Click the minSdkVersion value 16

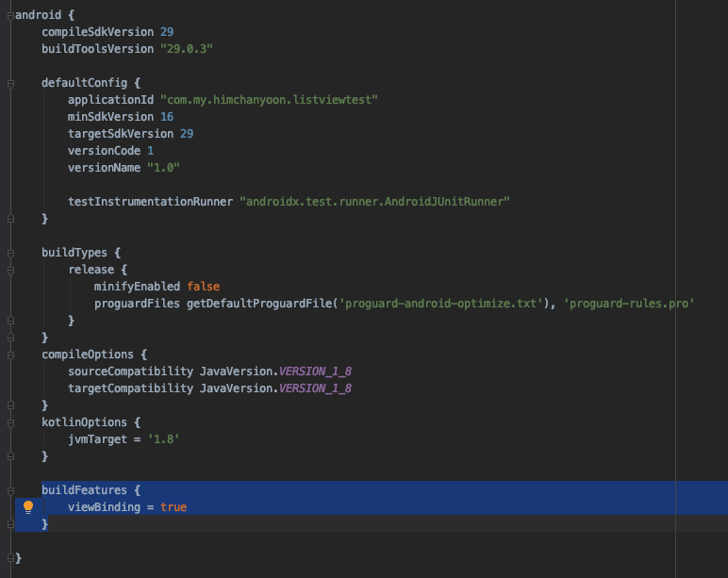tap(167, 117)
